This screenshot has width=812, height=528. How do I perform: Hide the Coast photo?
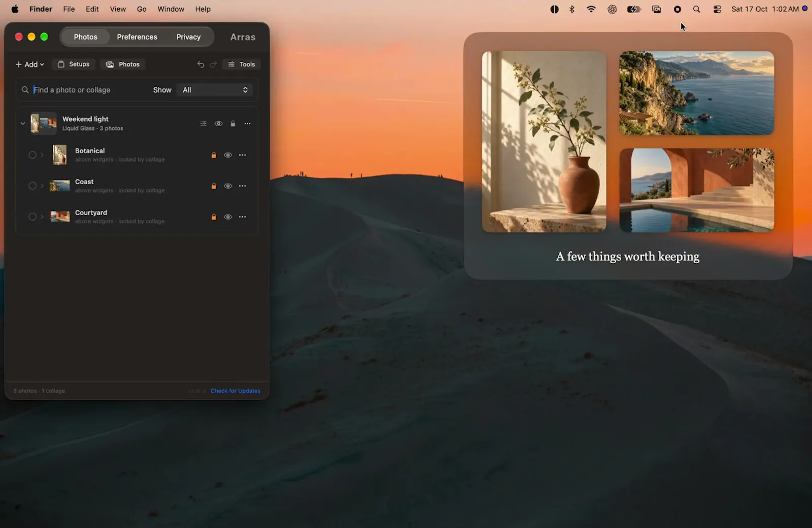pos(228,186)
